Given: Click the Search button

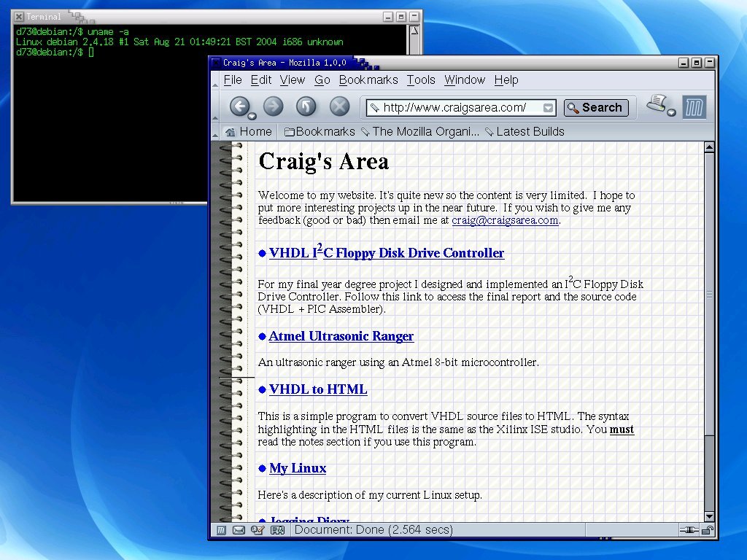Looking at the screenshot, I should pyautogui.click(x=596, y=108).
